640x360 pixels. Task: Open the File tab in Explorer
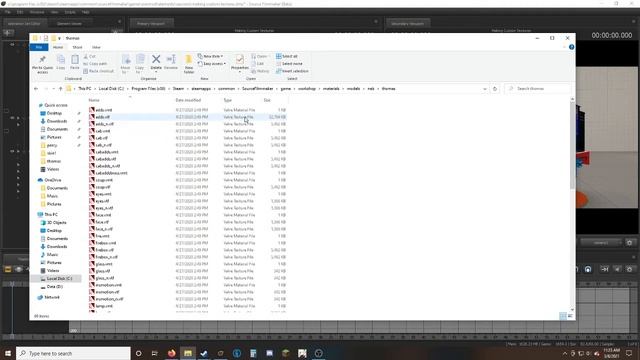[x=39, y=47]
